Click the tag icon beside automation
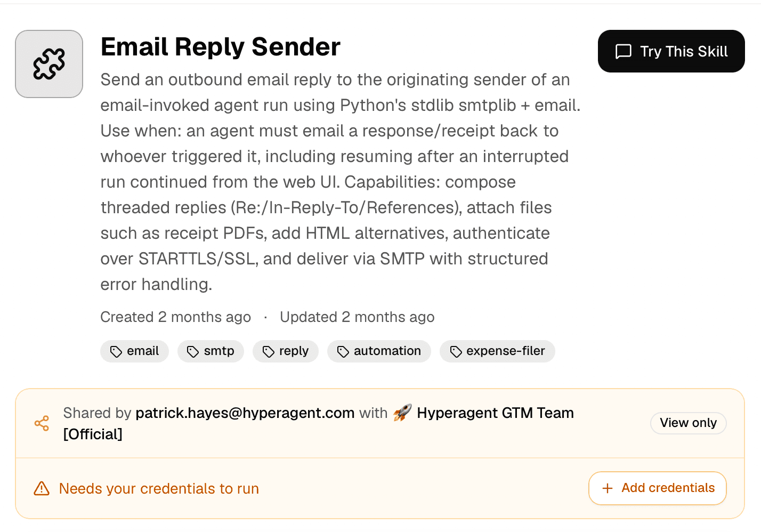 tap(343, 351)
